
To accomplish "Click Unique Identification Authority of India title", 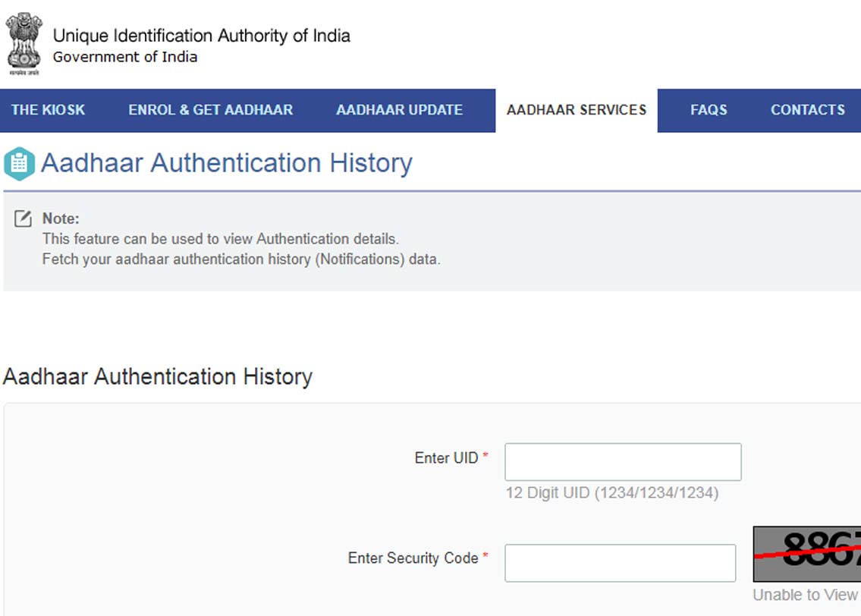I will coord(201,36).
